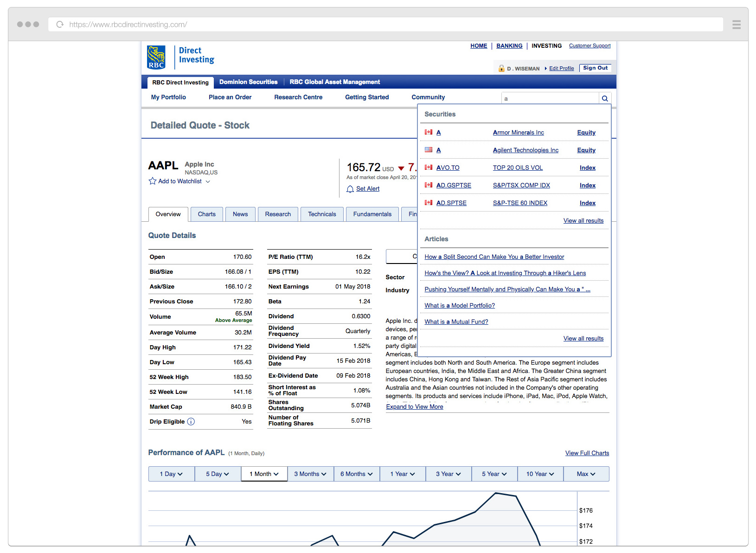Click Expand to View More link
The width and height of the screenshot is (756, 553).
415,407
